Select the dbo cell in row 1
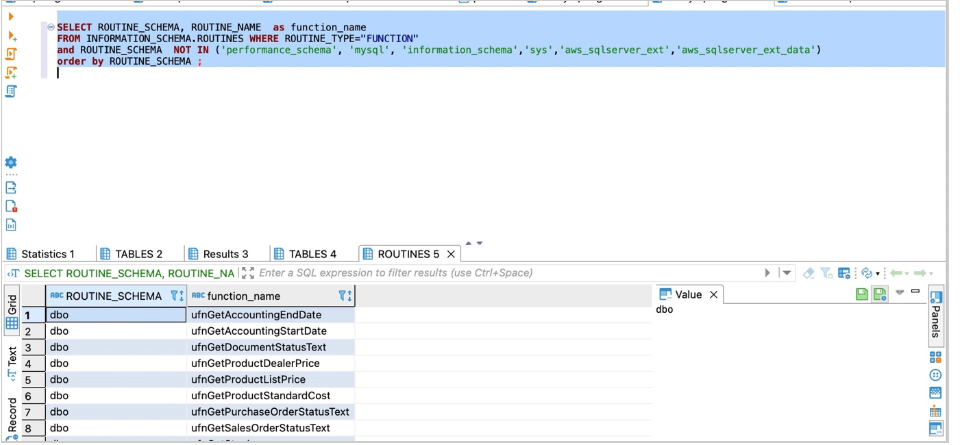 pos(116,315)
